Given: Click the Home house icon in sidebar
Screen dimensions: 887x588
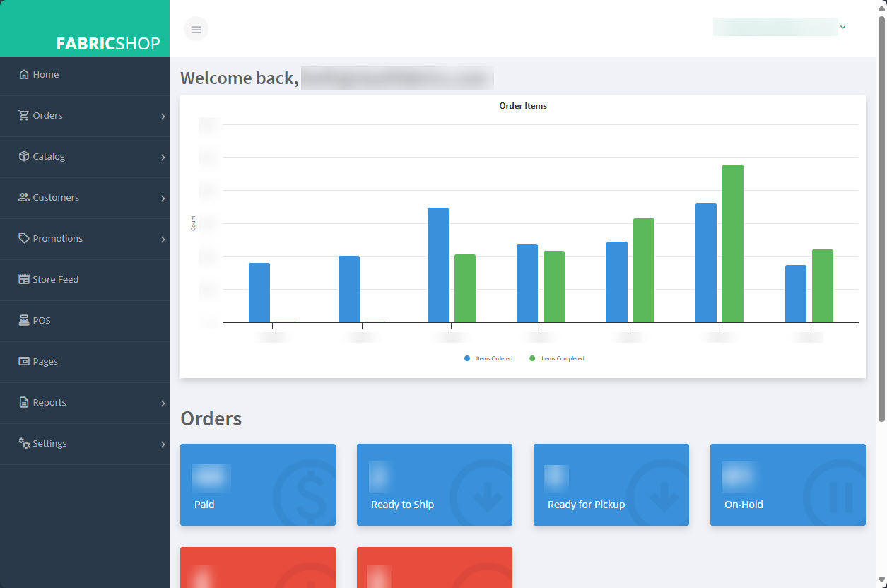Looking at the screenshot, I should pos(24,74).
